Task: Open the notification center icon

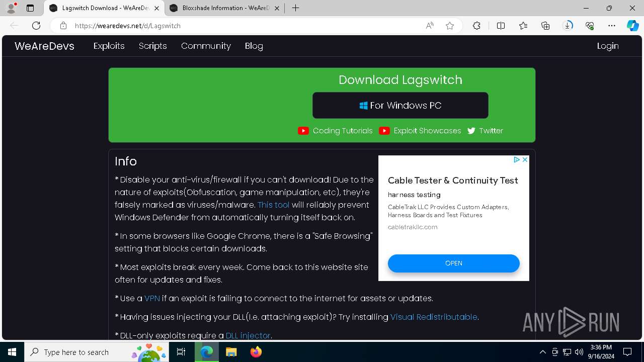Action: coord(627,352)
